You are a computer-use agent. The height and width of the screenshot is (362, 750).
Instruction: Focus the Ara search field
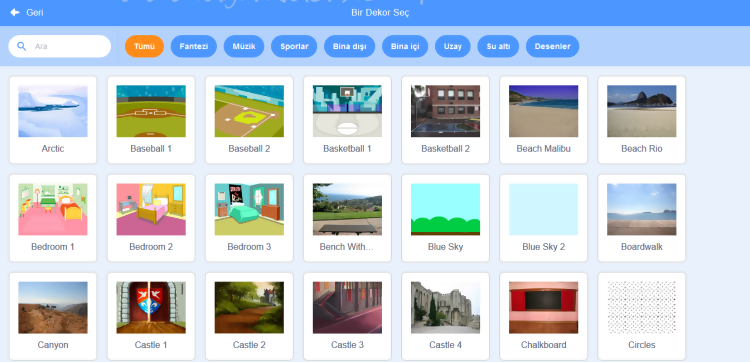60,46
